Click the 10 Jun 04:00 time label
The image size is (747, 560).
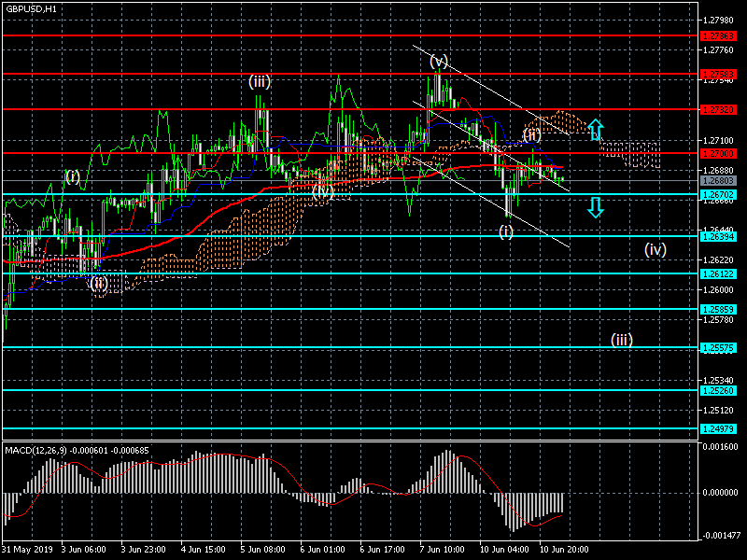(x=504, y=550)
